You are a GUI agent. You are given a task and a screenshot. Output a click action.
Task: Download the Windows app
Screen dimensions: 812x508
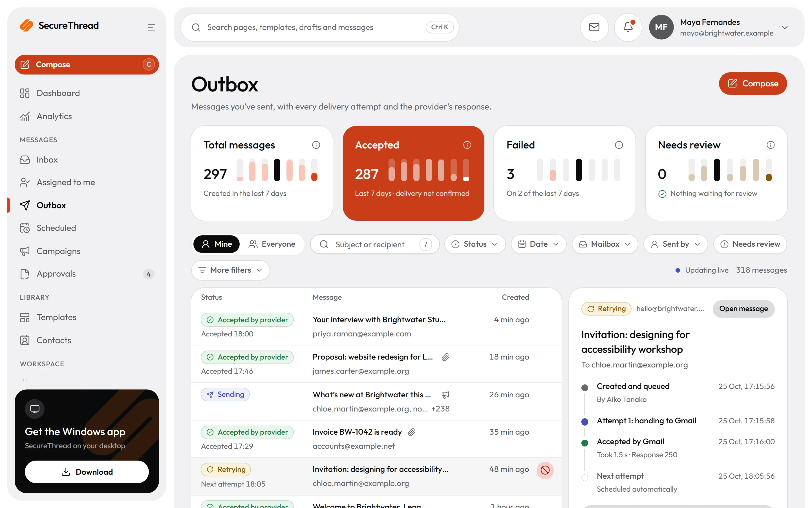pos(87,472)
